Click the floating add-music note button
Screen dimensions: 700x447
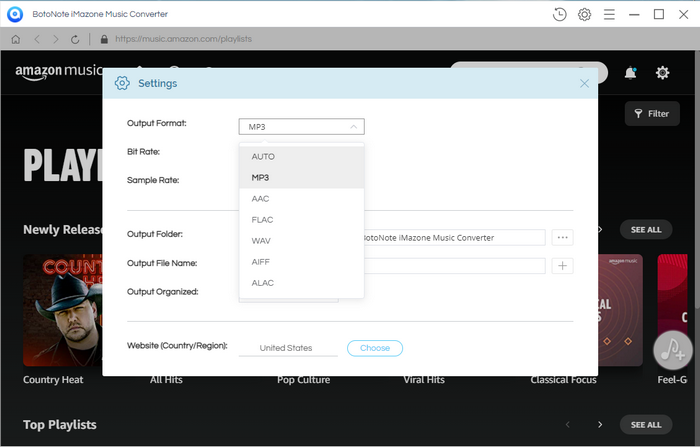coord(673,350)
